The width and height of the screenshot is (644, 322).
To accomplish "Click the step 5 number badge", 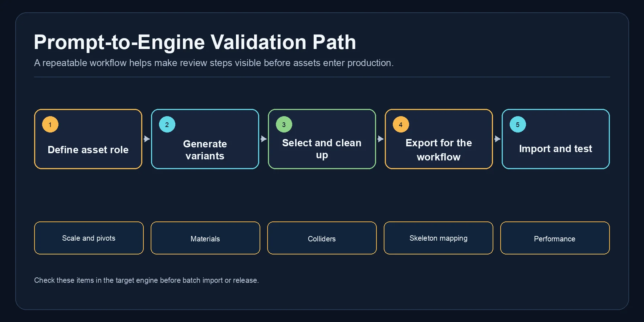I will 518,125.
